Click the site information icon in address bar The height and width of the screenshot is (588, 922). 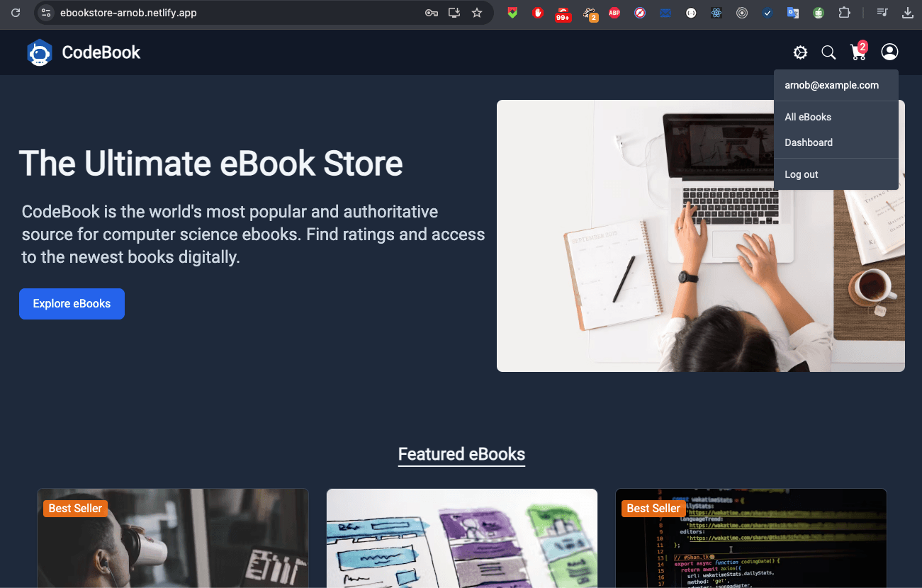(46, 13)
